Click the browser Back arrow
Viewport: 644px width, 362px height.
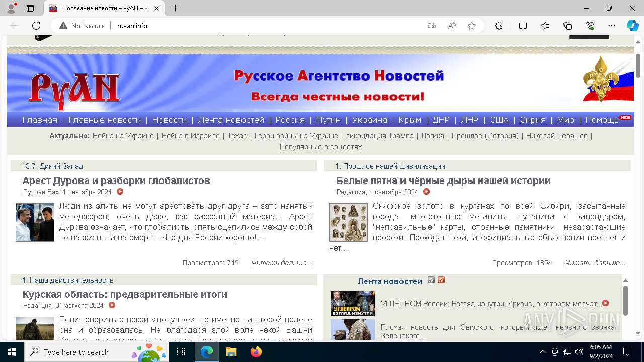[x=14, y=26]
